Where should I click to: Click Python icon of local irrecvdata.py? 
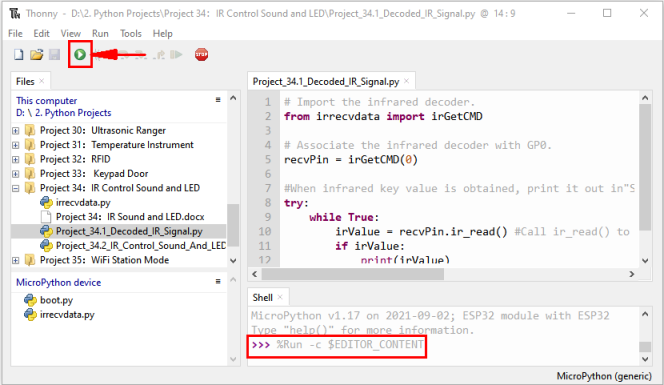(46, 202)
